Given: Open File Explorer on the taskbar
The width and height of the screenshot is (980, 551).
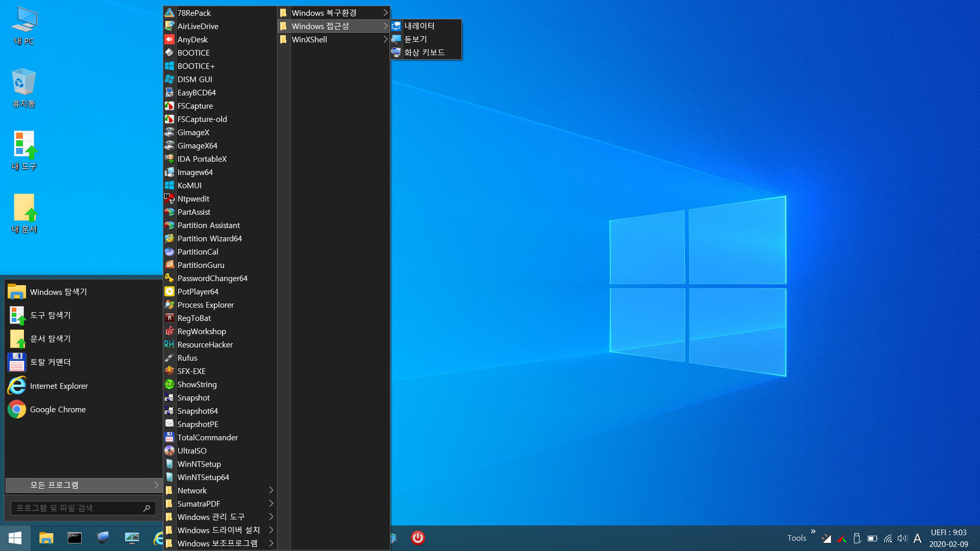Looking at the screenshot, I should [46, 538].
